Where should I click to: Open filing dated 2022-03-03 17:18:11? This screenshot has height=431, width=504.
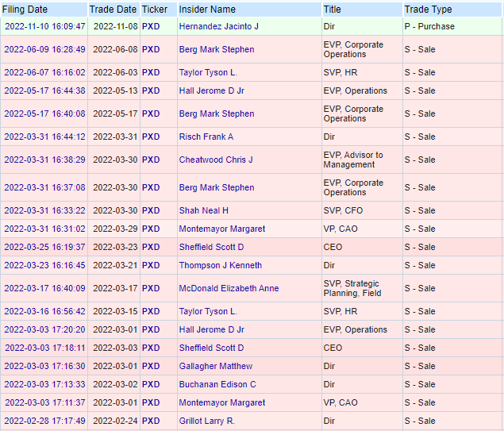click(45, 348)
